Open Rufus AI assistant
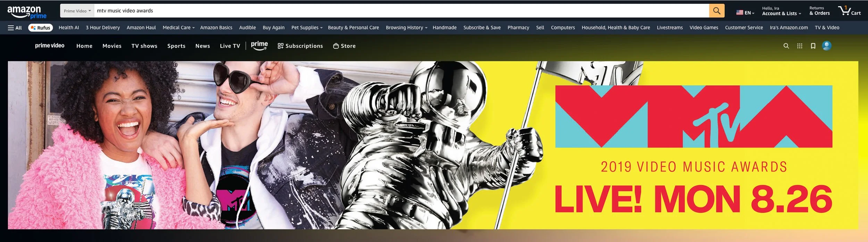 [41, 28]
